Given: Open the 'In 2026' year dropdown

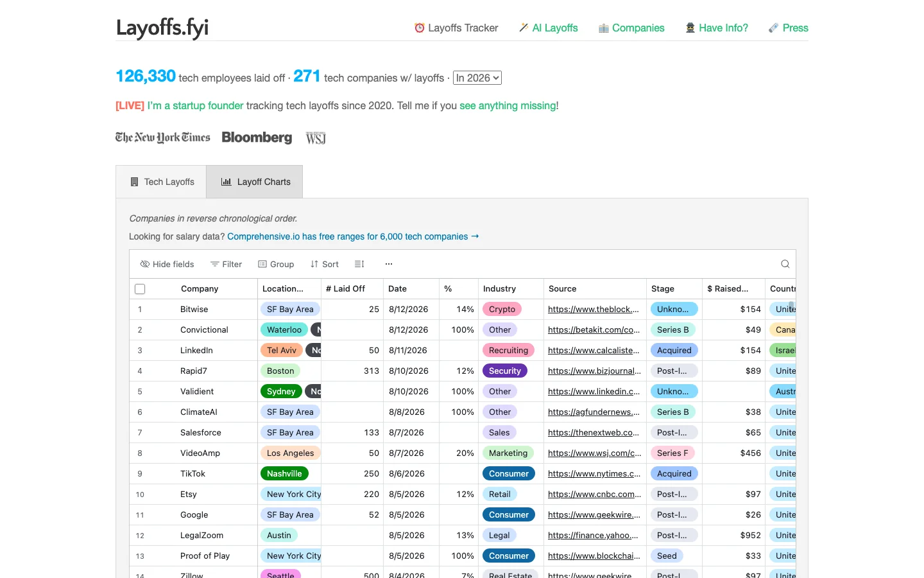Looking at the screenshot, I should [477, 78].
